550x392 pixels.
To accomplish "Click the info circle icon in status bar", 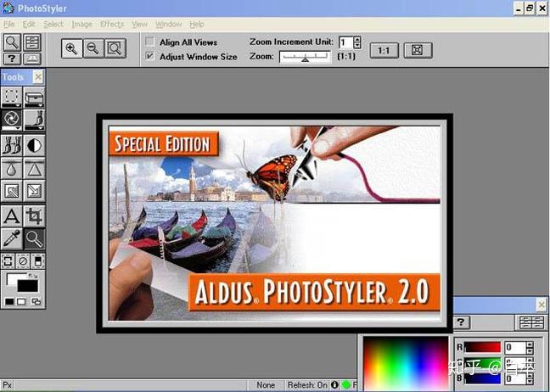I will pyautogui.click(x=334, y=384).
